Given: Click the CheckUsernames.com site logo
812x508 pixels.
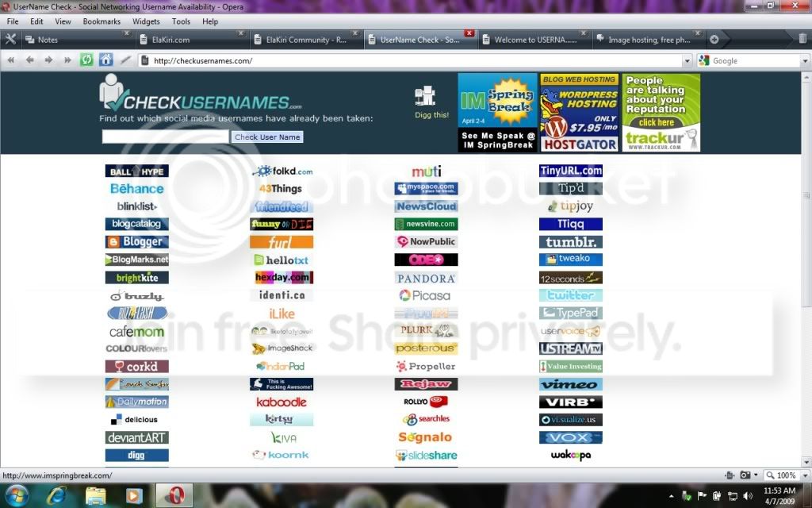Looking at the screenshot, I should tap(201, 94).
